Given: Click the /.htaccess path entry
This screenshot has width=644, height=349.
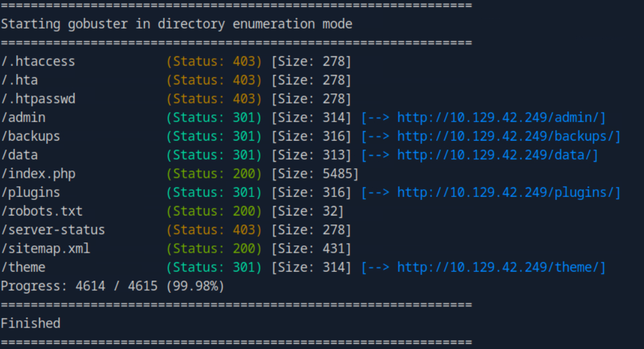Looking at the screenshot, I should pos(38,62).
